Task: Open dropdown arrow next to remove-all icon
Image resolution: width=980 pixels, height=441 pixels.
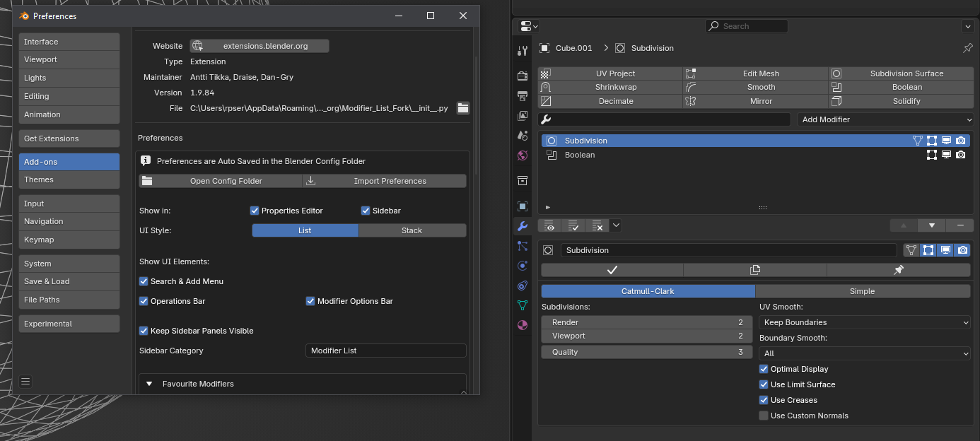Action: tap(616, 225)
